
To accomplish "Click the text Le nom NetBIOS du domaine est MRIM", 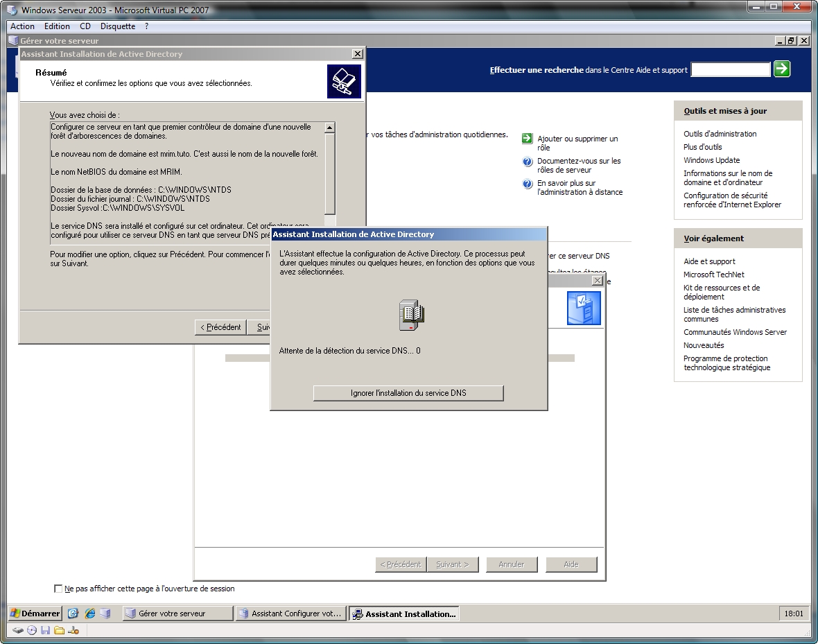I will coord(116,172).
